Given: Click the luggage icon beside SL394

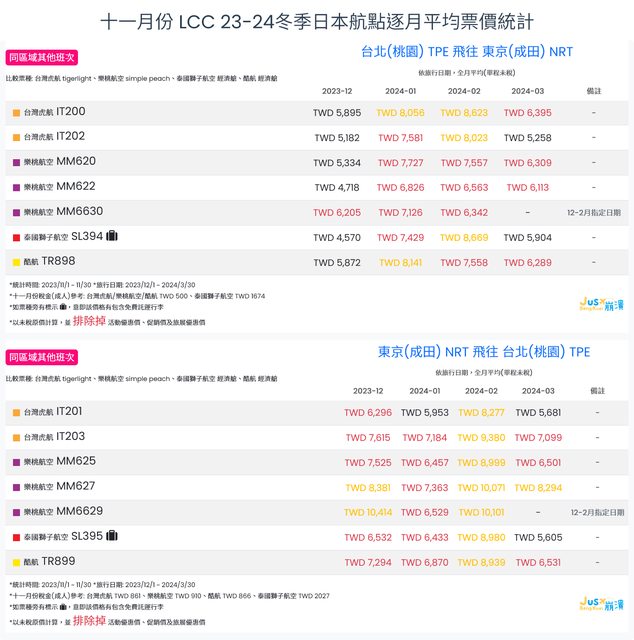Looking at the screenshot, I should click(x=112, y=237).
